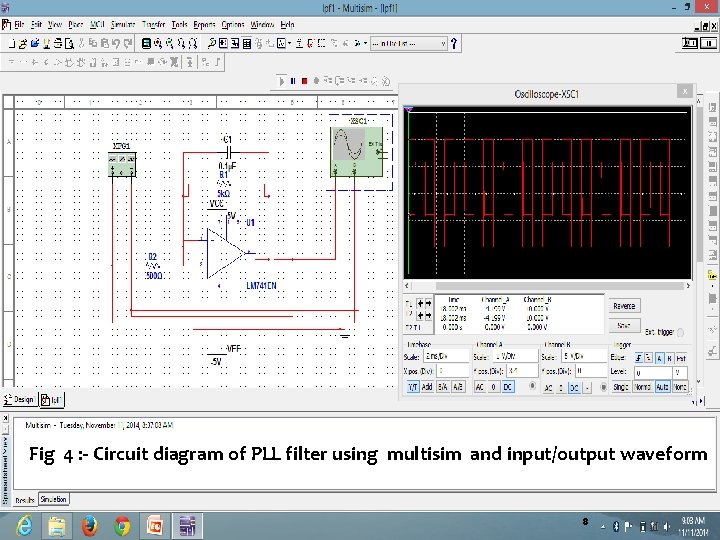Click Save button in oscilloscope panel

tap(624, 326)
